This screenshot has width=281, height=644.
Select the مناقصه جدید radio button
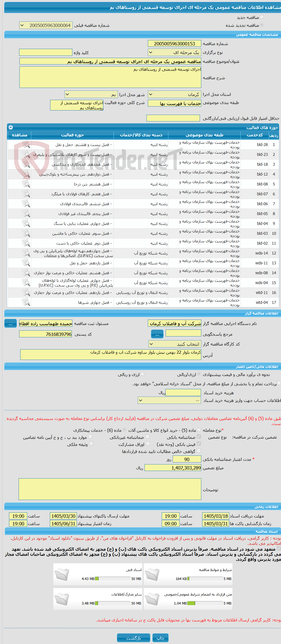[x=262, y=17]
